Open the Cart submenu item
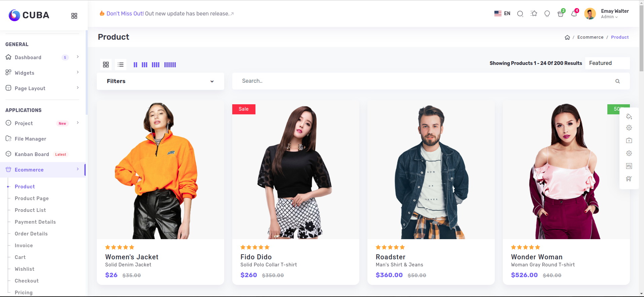This screenshot has width=644, height=297. (20, 257)
